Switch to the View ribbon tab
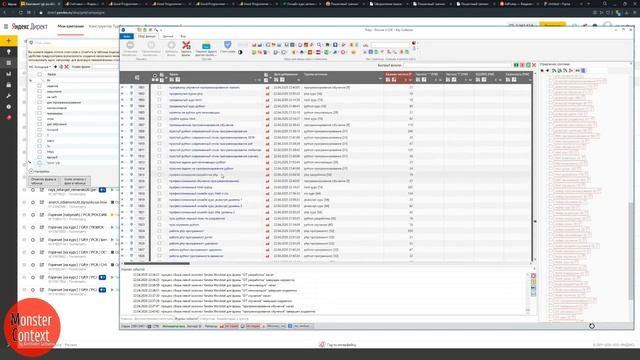 (183, 36)
